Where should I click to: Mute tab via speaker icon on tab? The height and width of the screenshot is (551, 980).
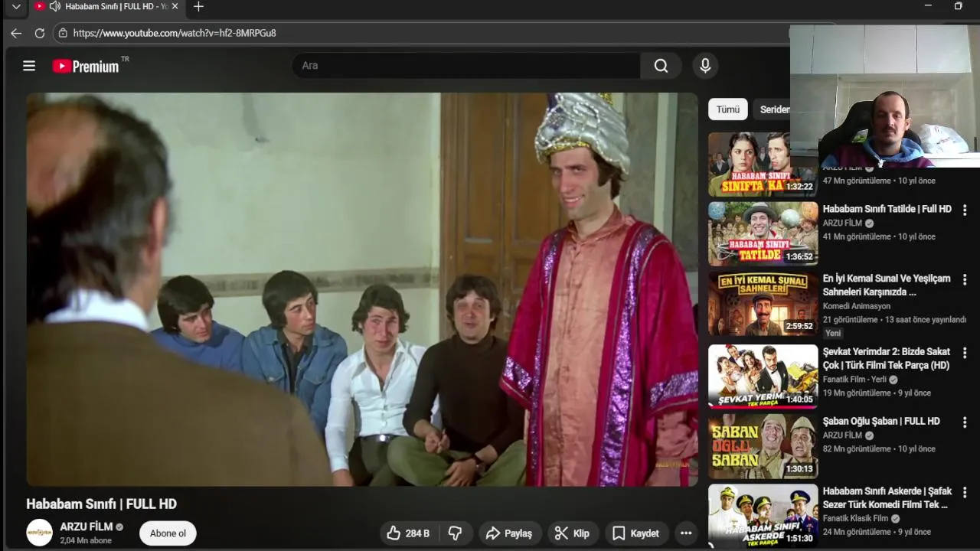(54, 6)
